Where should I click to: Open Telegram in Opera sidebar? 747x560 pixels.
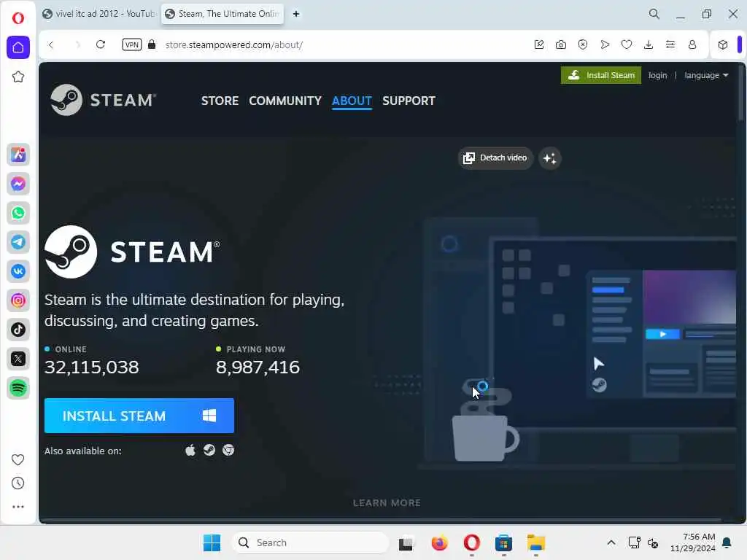tap(18, 242)
